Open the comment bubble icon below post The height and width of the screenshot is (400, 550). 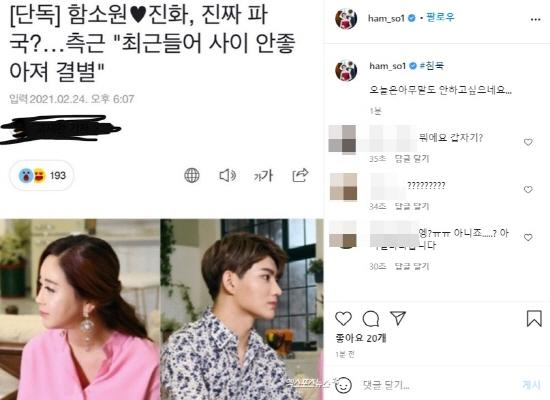(x=370, y=319)
